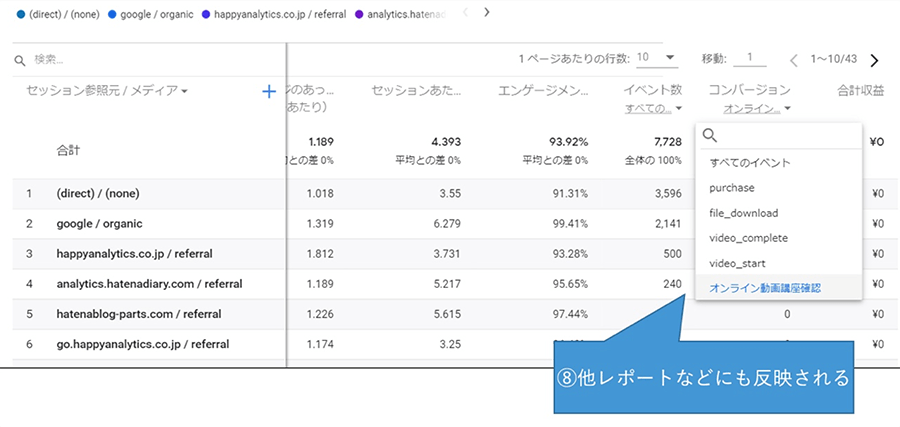Open the コンバージョン オンライン... filter dropdown
900x427 pixels.
757,108
